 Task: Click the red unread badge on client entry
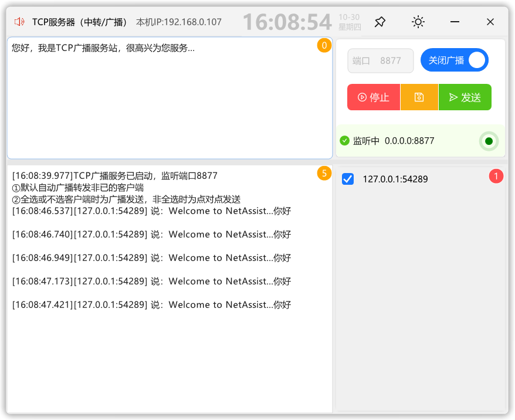[496, 176]
